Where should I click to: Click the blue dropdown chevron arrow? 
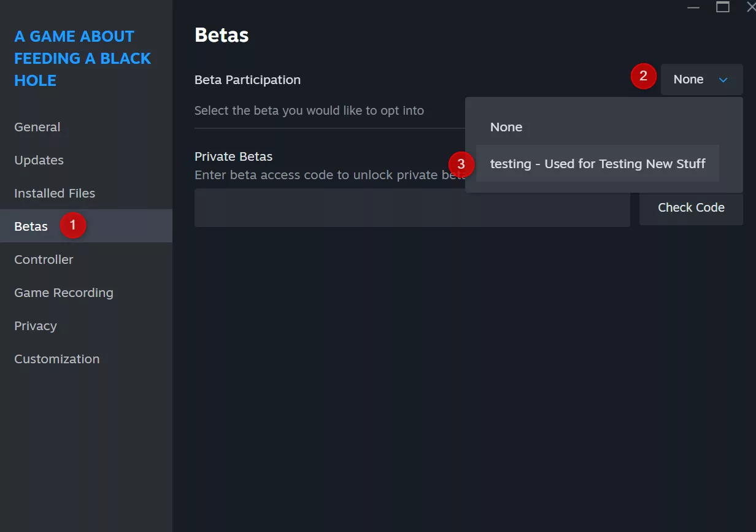[723, 80]
